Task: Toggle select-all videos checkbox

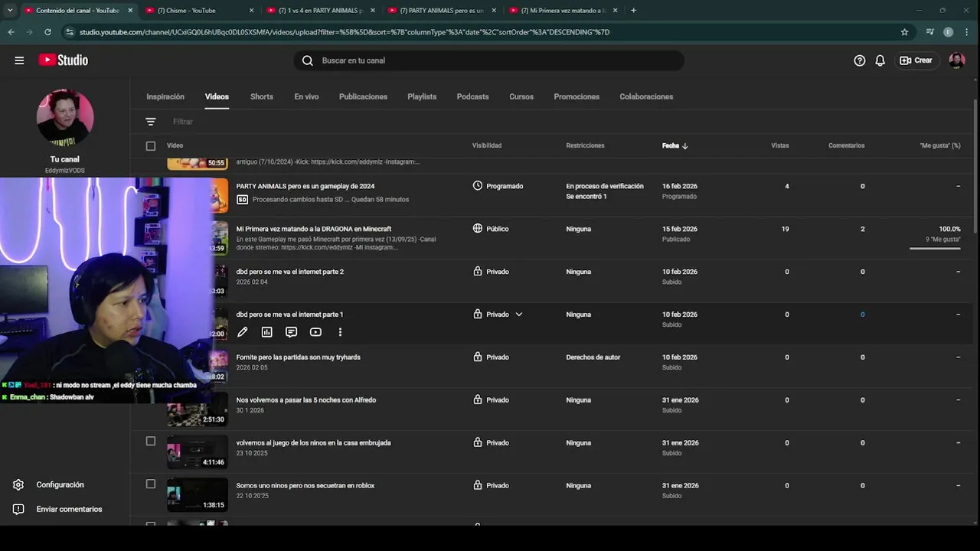Action: [x=151, y=145]
